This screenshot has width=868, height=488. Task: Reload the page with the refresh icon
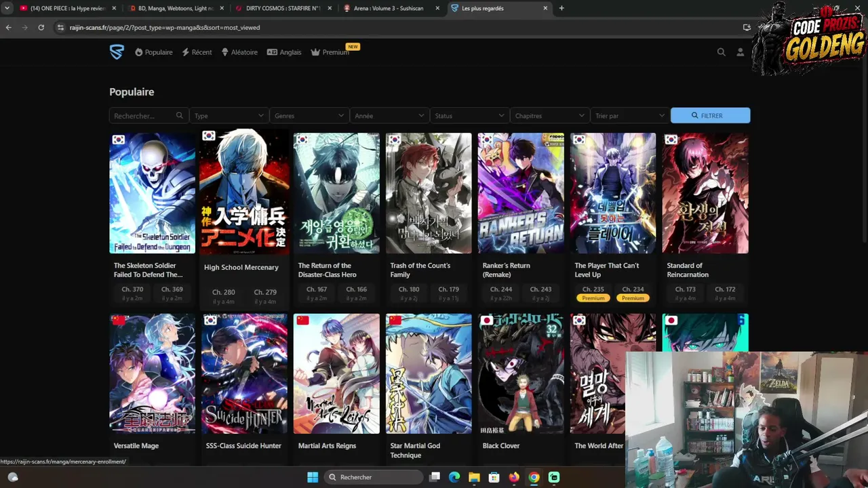[x=41, y=28]
